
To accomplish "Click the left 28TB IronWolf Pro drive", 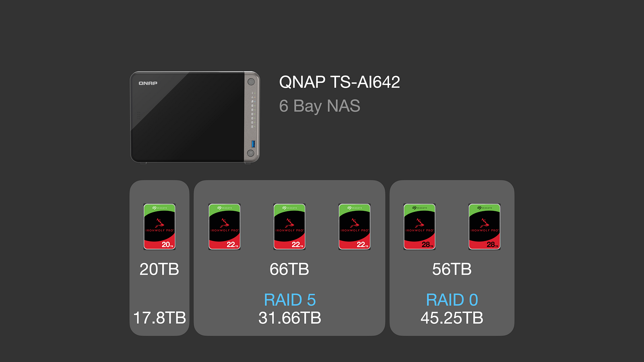I will point(419,227).
